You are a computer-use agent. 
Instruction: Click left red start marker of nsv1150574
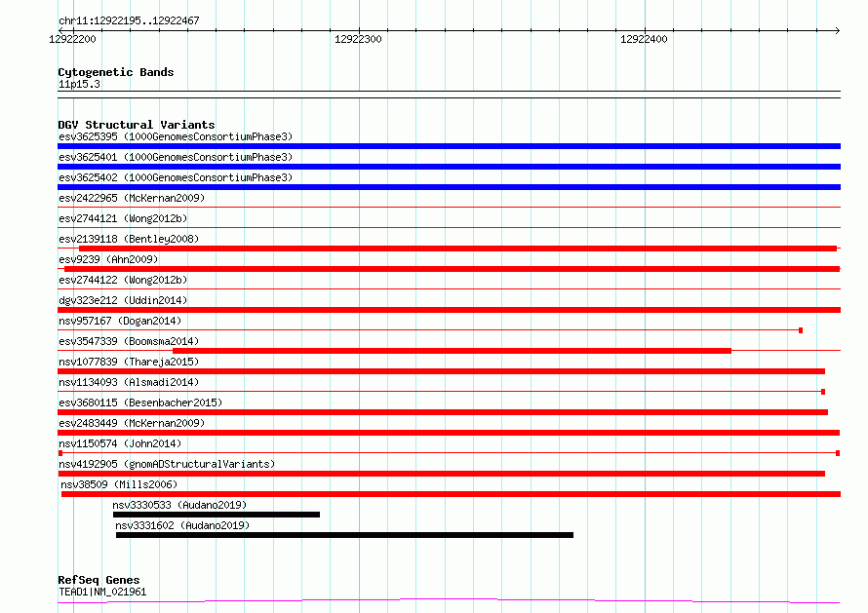pos(60,453)
